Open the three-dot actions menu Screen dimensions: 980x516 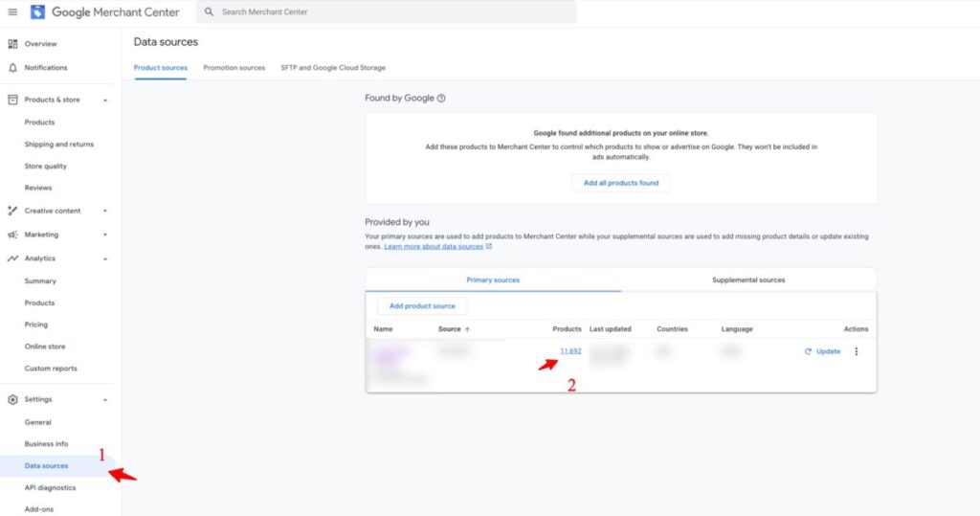coord(857,351)
